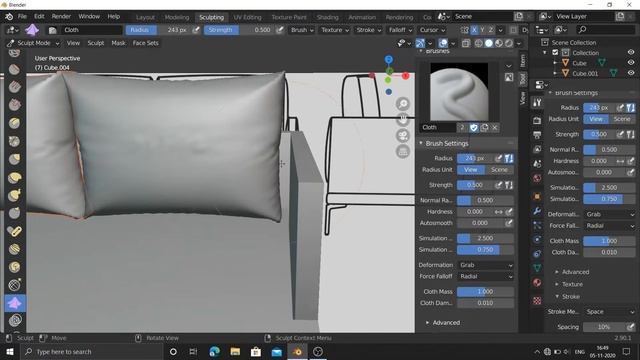
Task: Open Object Data green triangle icon
Action: pos(537,268)
